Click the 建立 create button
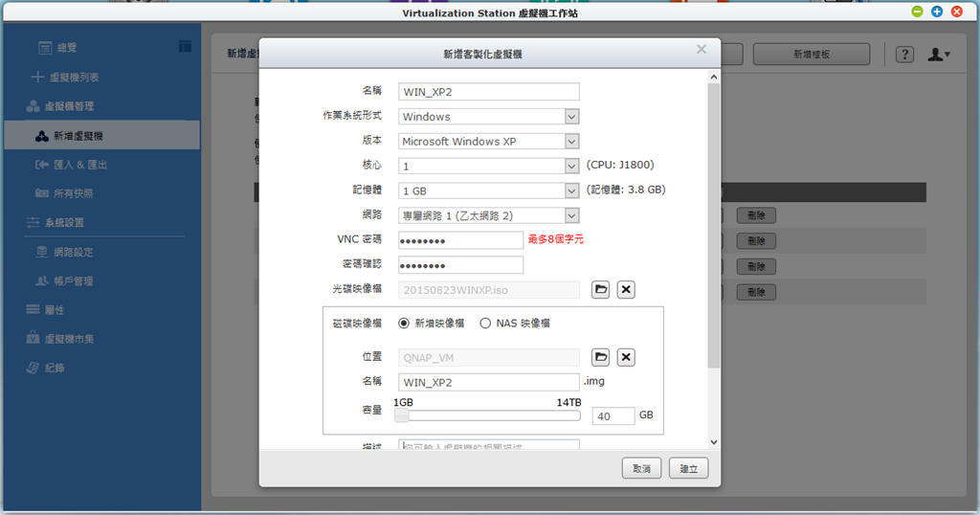 (688, 468)
